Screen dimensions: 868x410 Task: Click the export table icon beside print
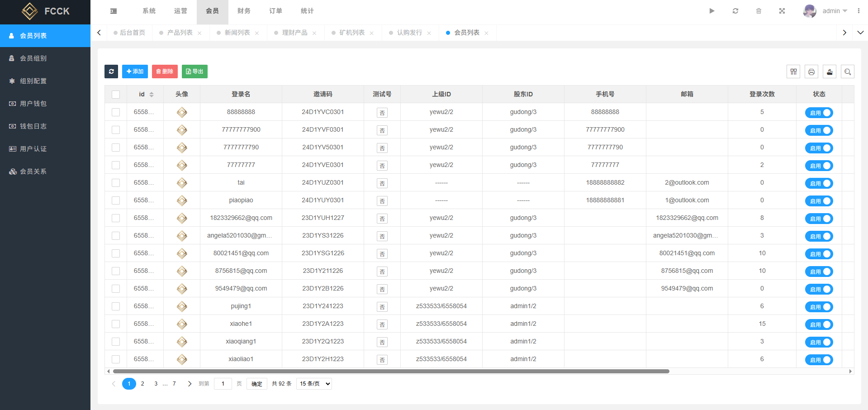point(830,72)
